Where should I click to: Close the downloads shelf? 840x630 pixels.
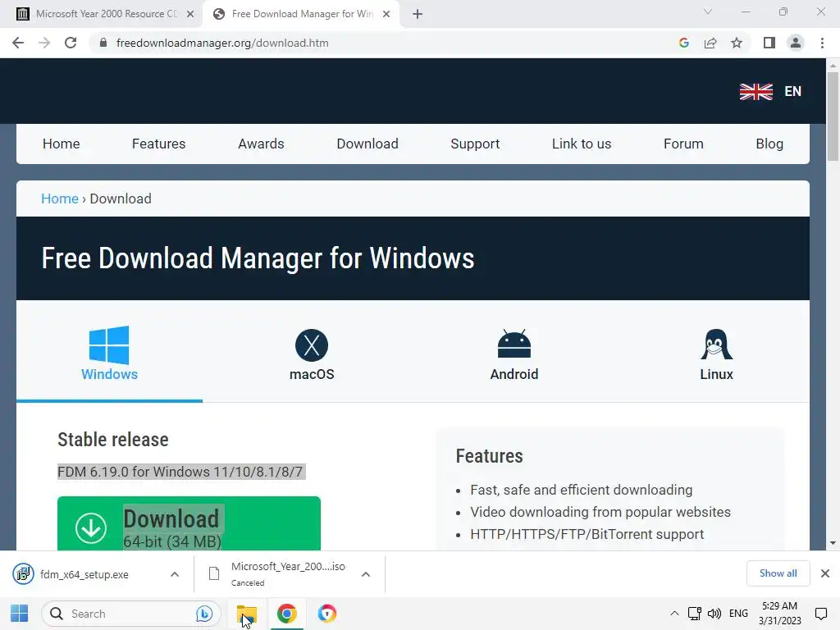pyautogui.click(x=825, y=573)
